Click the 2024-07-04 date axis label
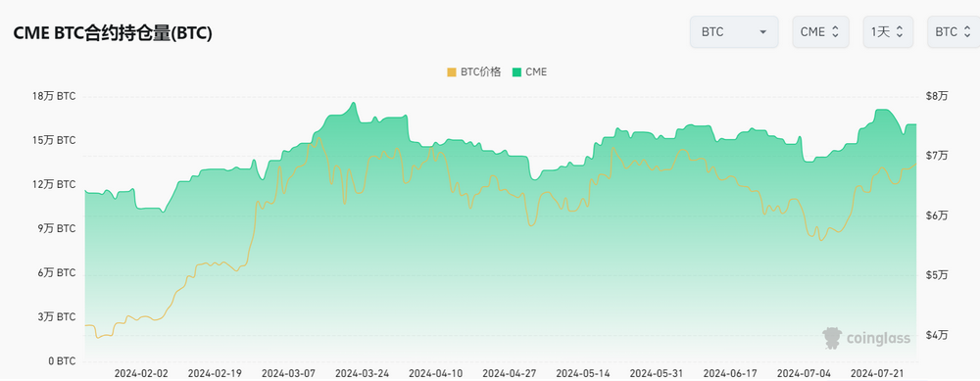980x381 pixels. coord(804,373)
